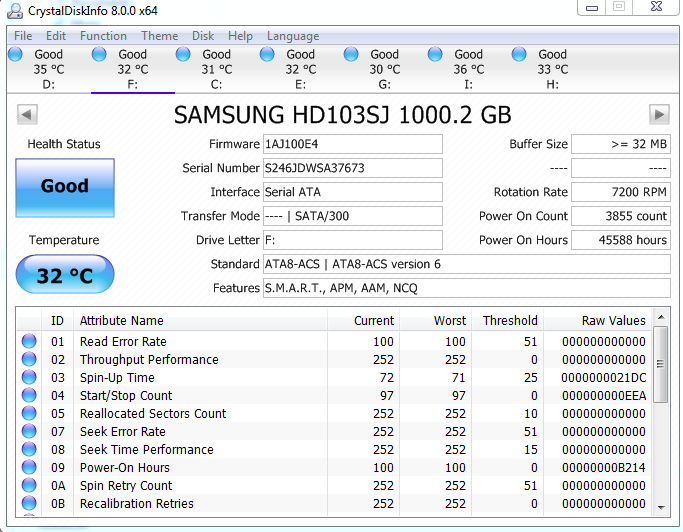Go to next disk with right arrow
Viewport: 683px width, 532px height.
click(x=659, y=114)
